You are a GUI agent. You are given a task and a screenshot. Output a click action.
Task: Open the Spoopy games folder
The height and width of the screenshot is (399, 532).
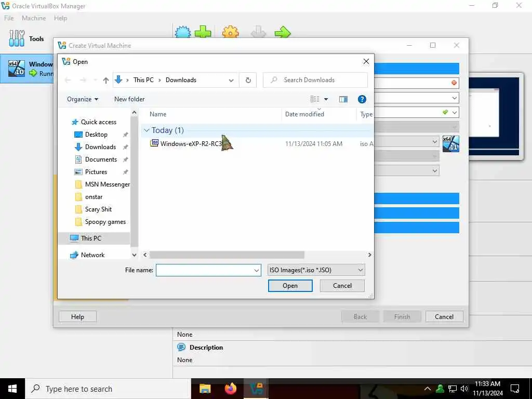click(105, 222)
